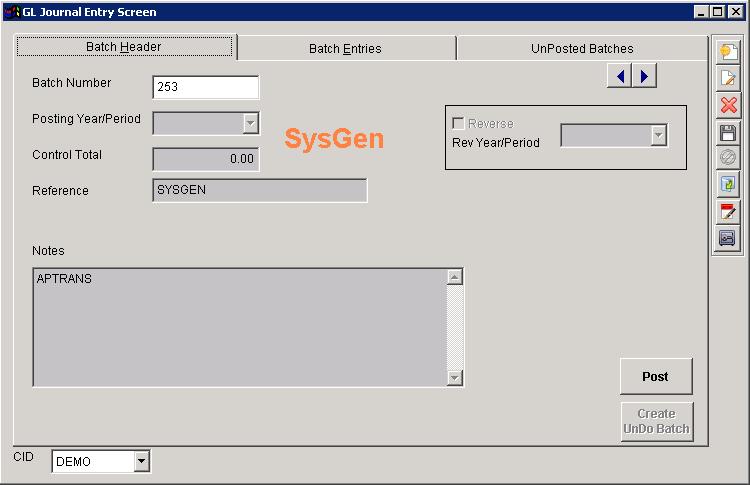Switch to the Batch Entries tab
This screenshot has width=750, height=485.
point(345,48)
